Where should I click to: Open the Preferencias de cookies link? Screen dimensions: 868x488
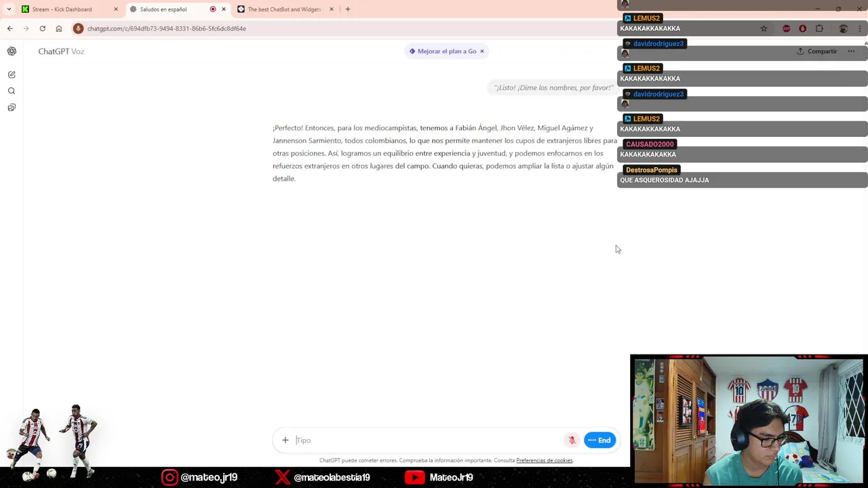[545, 461]
